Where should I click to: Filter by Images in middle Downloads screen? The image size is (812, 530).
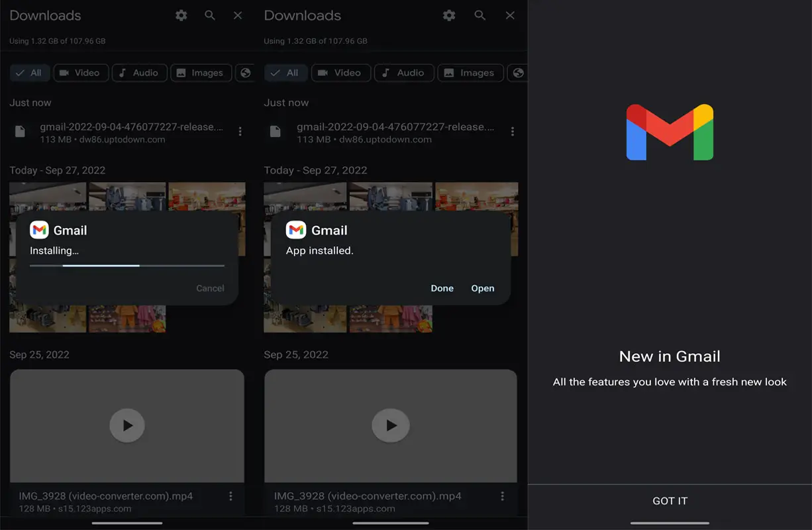[x=470, y=73]
